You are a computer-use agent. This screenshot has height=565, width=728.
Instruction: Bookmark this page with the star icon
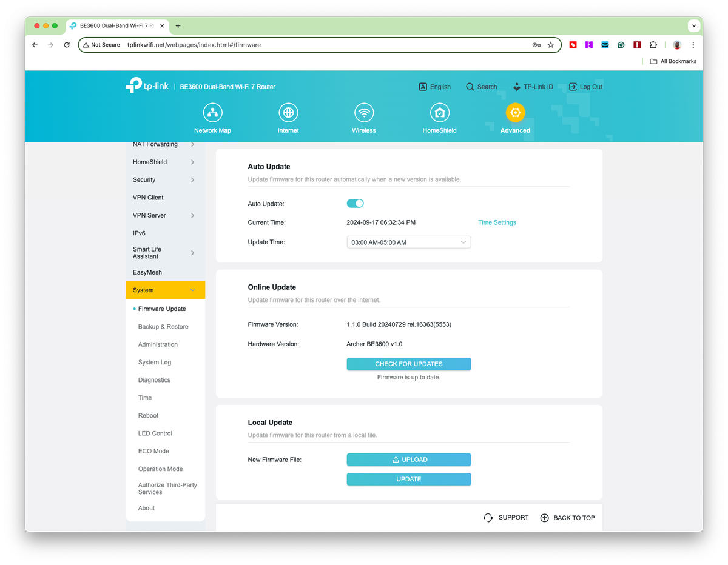click(x=551, y=45)
